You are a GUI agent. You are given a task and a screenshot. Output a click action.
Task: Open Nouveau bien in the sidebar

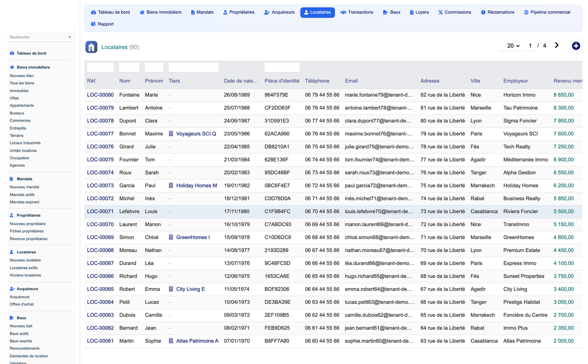(x=22, y=76)
